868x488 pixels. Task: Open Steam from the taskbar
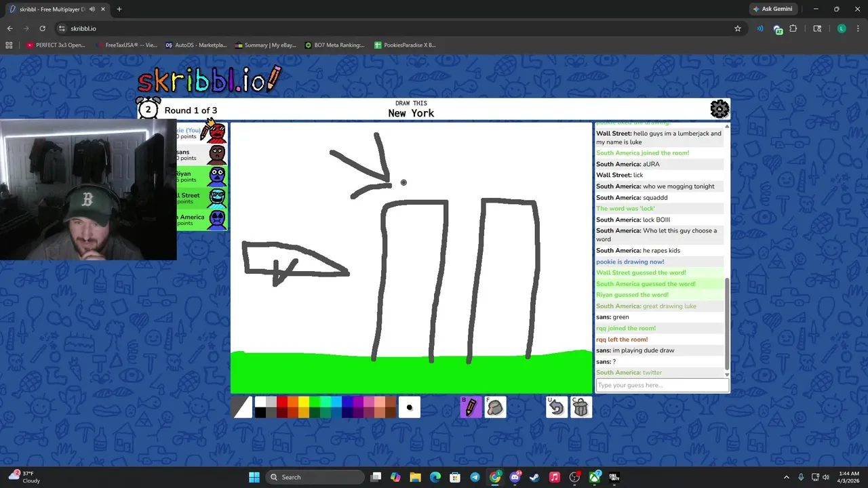click(x=534, y=477)
